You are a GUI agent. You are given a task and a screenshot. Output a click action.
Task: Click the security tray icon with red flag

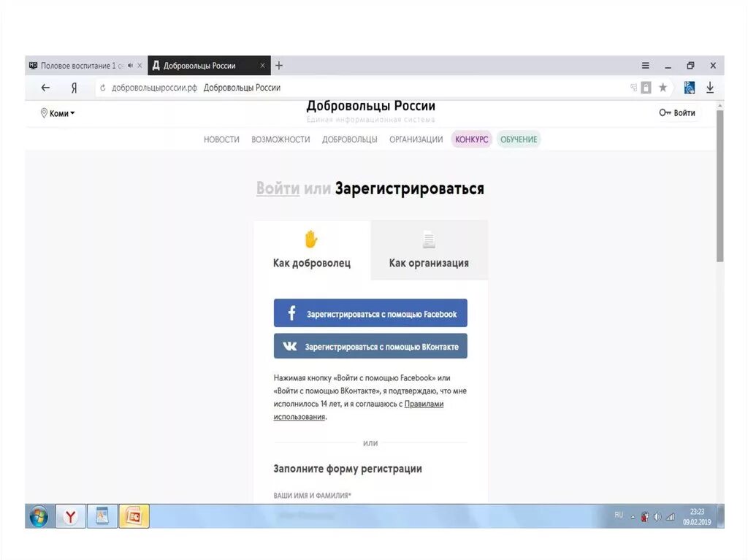[645, 517]
